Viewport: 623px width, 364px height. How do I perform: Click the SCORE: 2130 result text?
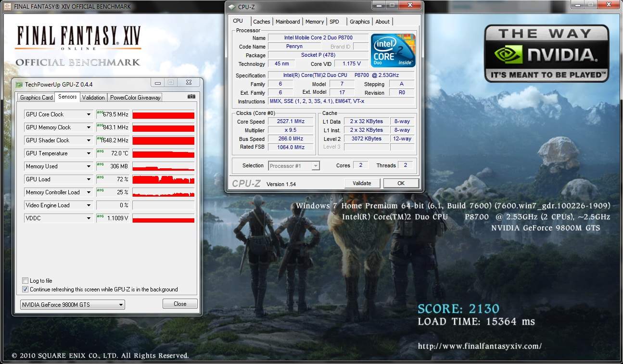tap(458, 308)
